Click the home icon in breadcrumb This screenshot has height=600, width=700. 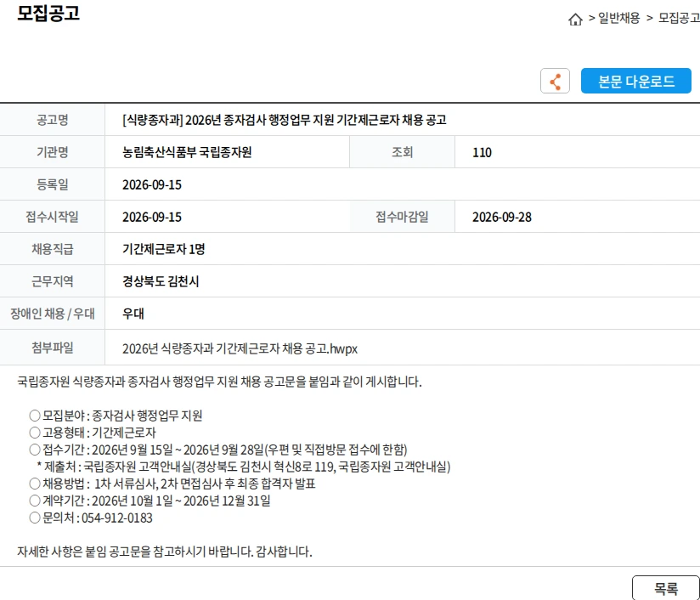[x=575, y=20]
